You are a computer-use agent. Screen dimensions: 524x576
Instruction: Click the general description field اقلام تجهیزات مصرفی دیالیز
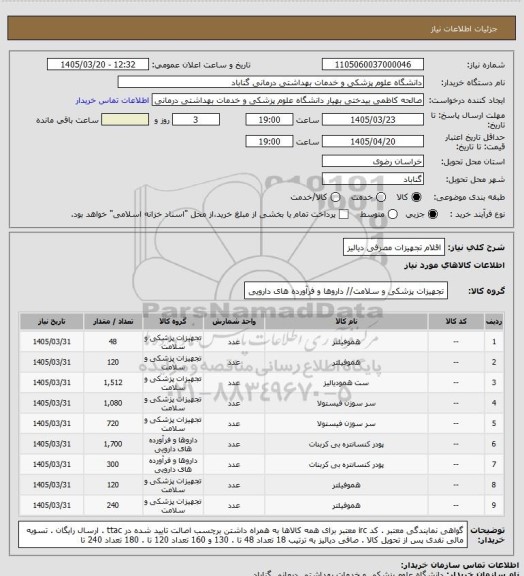click(x=394, y=248)
